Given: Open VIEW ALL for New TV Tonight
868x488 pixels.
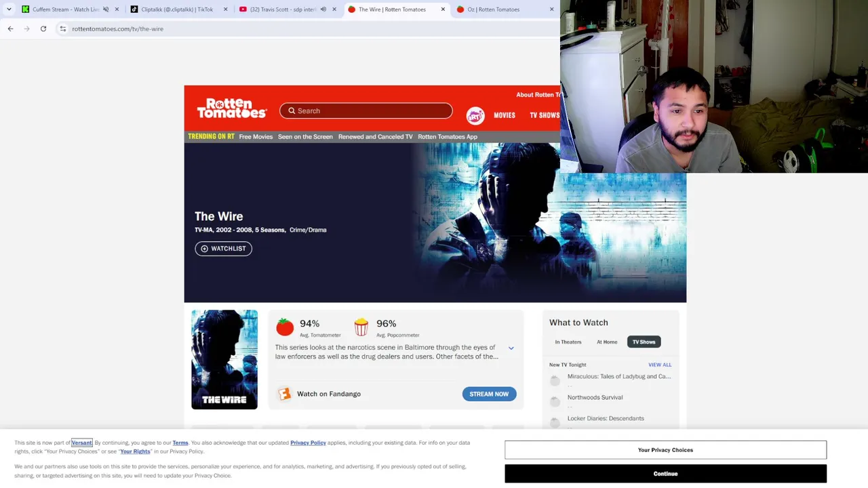Looking at the screenshot, I should [660, 365].
